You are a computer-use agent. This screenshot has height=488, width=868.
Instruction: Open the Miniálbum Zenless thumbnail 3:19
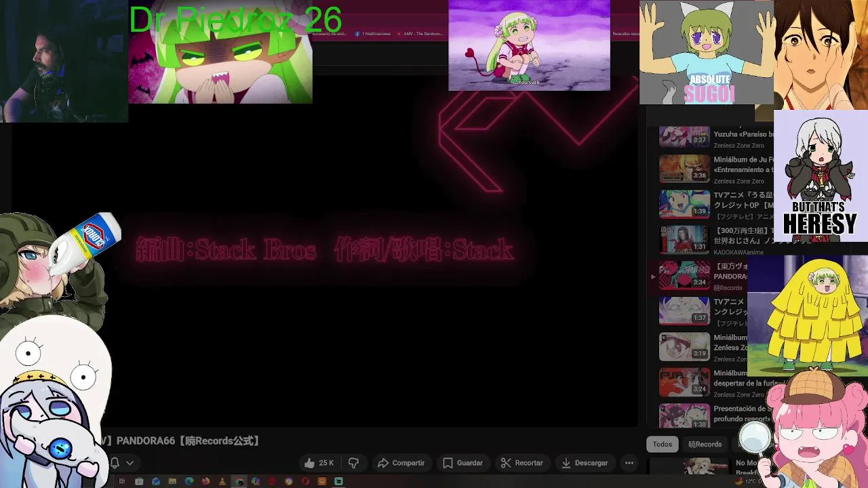point(684,346)
